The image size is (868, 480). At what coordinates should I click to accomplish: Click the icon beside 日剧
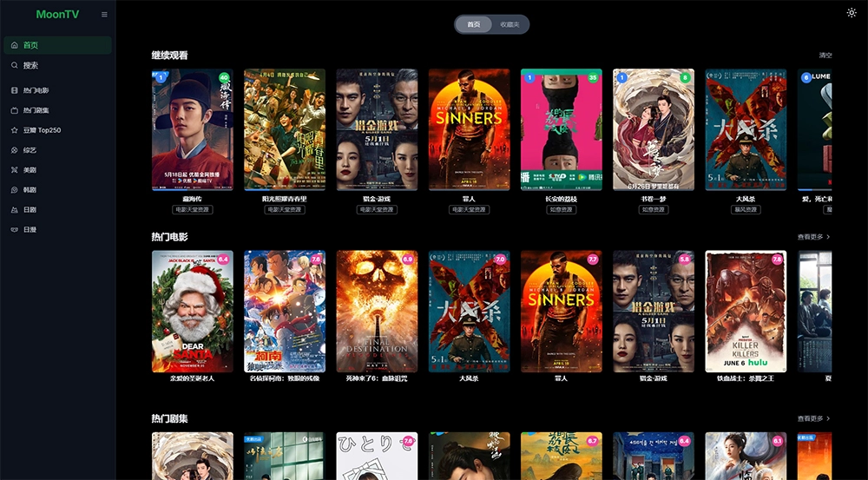coord(15,210)
